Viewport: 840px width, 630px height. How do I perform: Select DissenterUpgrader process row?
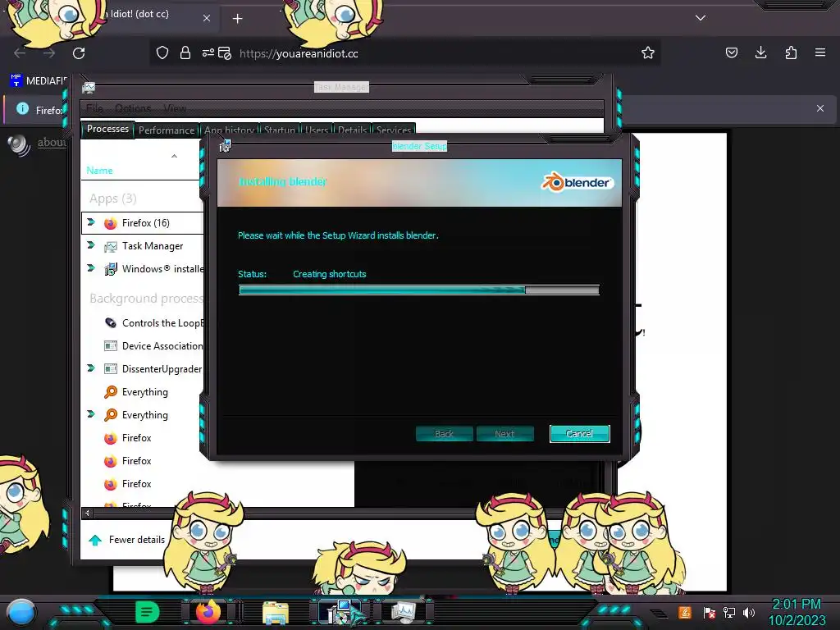tap(143, 369)
